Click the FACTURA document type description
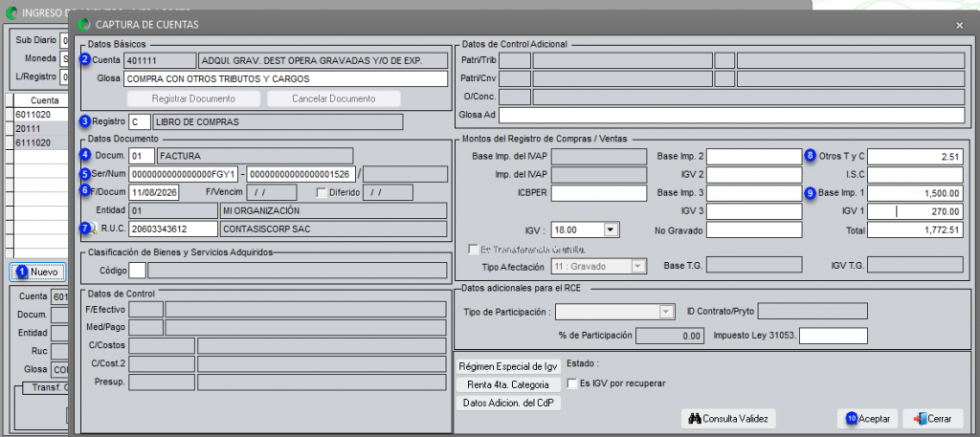The height and width of the screenshot is (437, 980). pos(255,155)
